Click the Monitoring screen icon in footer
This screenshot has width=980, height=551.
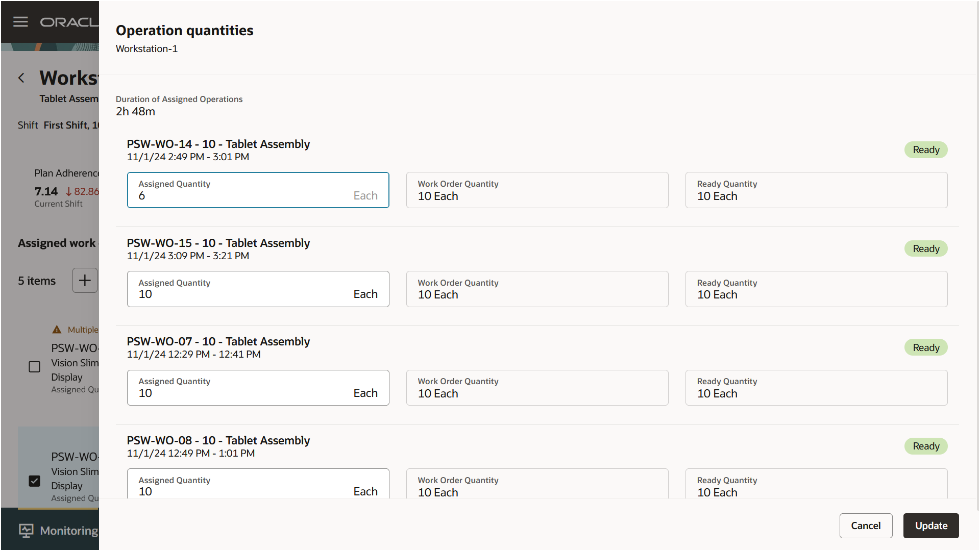26,531
